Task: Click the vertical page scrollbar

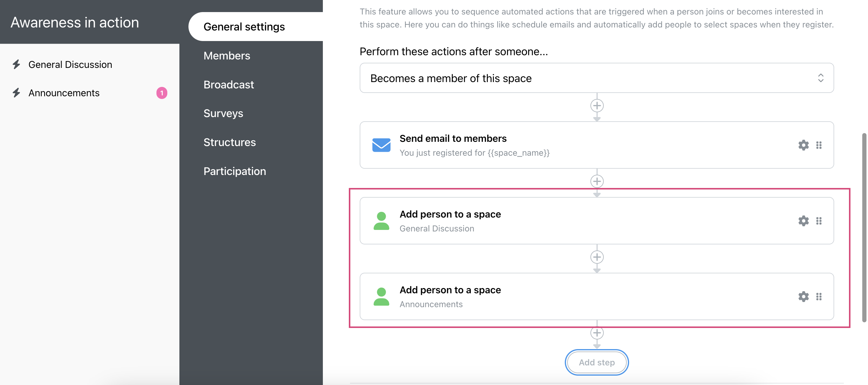Action: click(x=865, y=227)
